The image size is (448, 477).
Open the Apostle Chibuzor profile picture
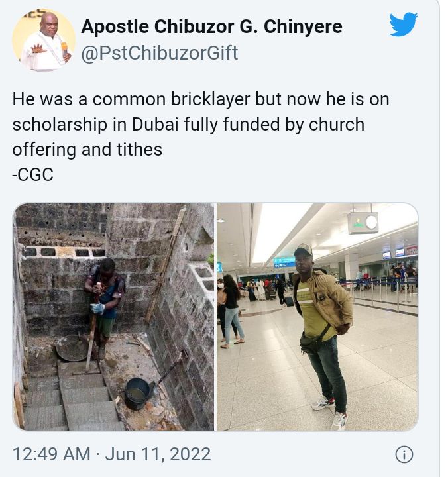[x=44, y=40]
